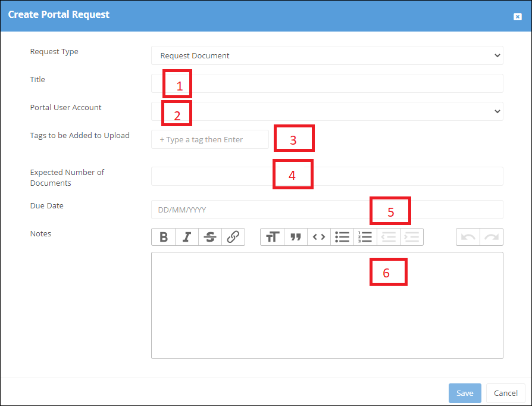The width and height of the screenshot is (532, 406).
Task: Click the increase indent icon
Action: point(412,236)
